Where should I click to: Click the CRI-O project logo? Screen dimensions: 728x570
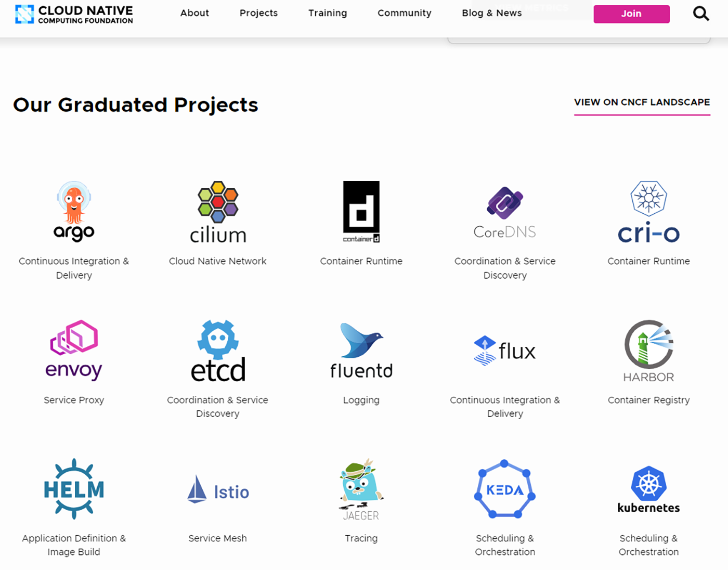648,212
